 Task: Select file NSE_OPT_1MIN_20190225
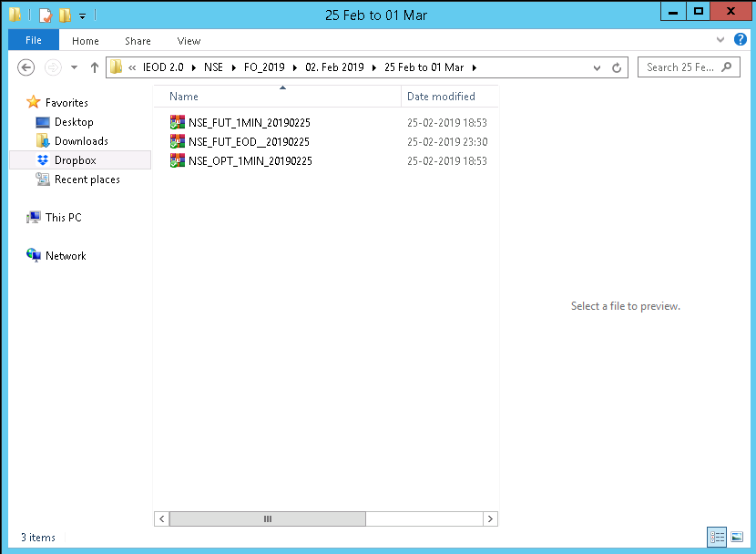coord(250,160)
